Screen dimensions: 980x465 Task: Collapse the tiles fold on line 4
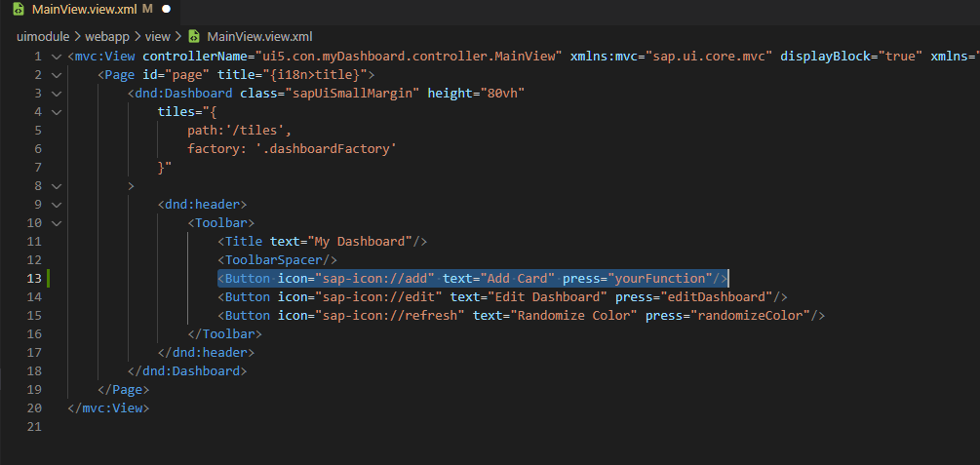click(x=57, y=112)
